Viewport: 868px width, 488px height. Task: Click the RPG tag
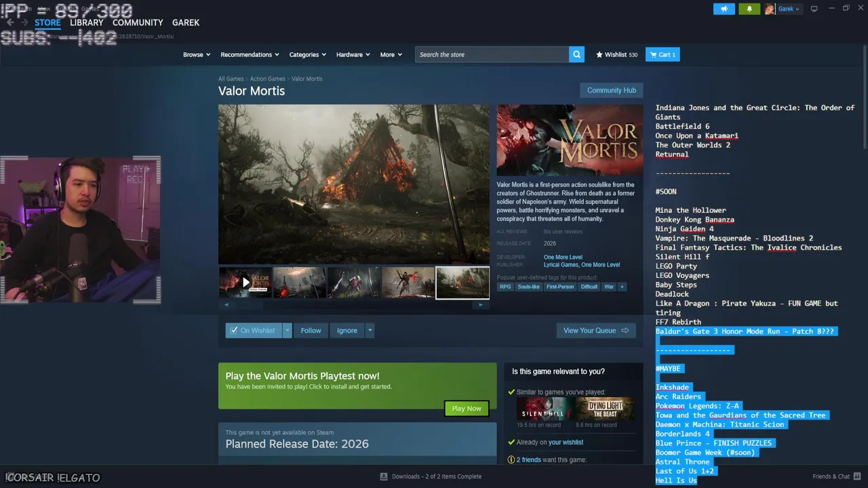[x=505, y=287]
